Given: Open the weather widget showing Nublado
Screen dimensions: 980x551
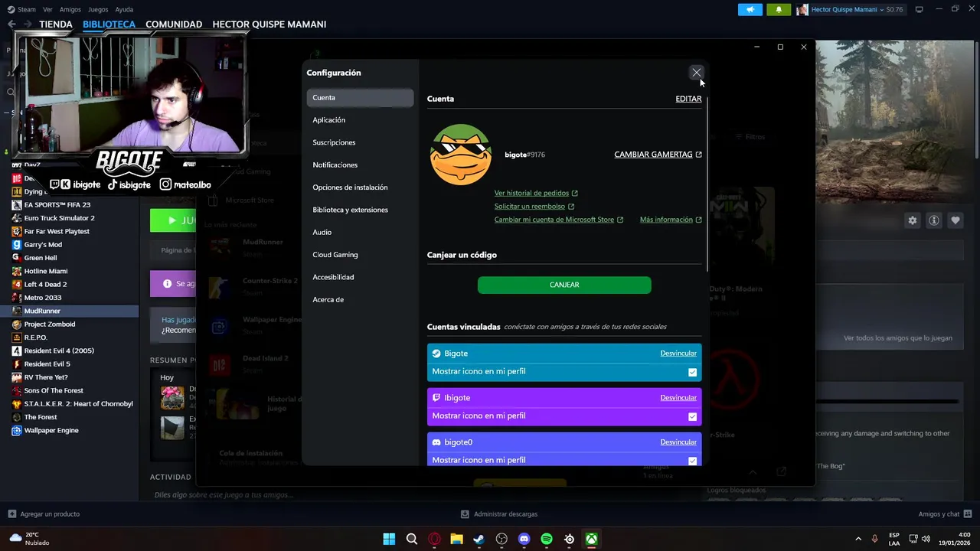Looking at the screenshot, I should coord(29,539).
